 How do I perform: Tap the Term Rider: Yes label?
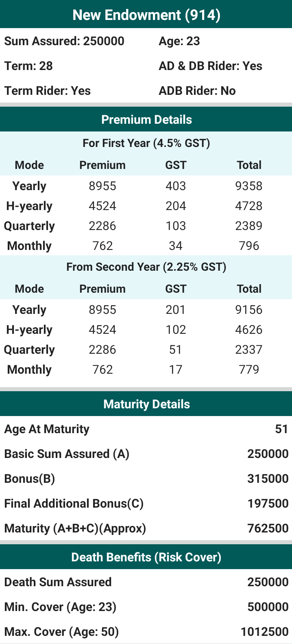pos(48,91)
